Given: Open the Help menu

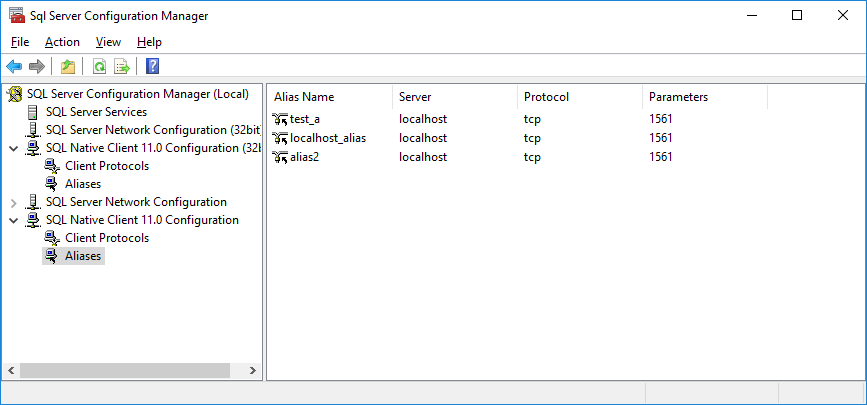Looking at the screenshot, I should (x=149, y=42).
